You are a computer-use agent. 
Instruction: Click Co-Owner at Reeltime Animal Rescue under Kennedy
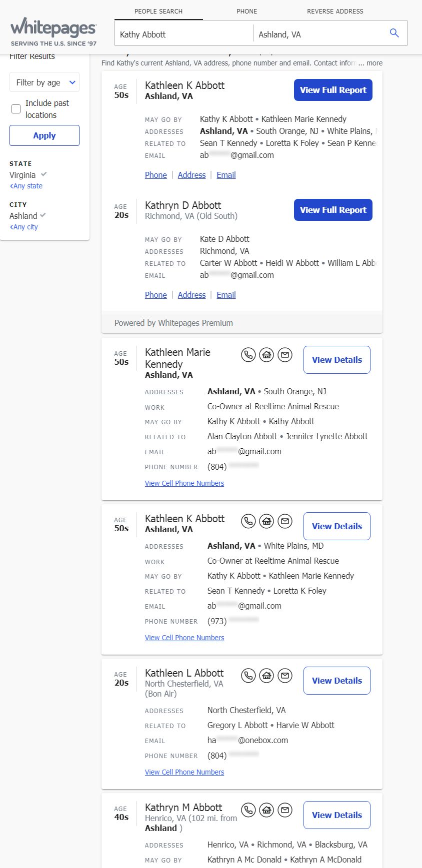coord(273,406)
